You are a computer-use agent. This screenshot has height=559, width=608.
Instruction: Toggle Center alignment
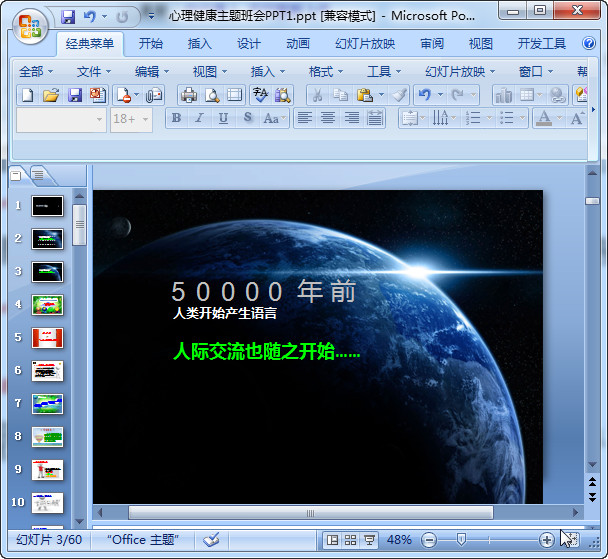coord(328,118)
